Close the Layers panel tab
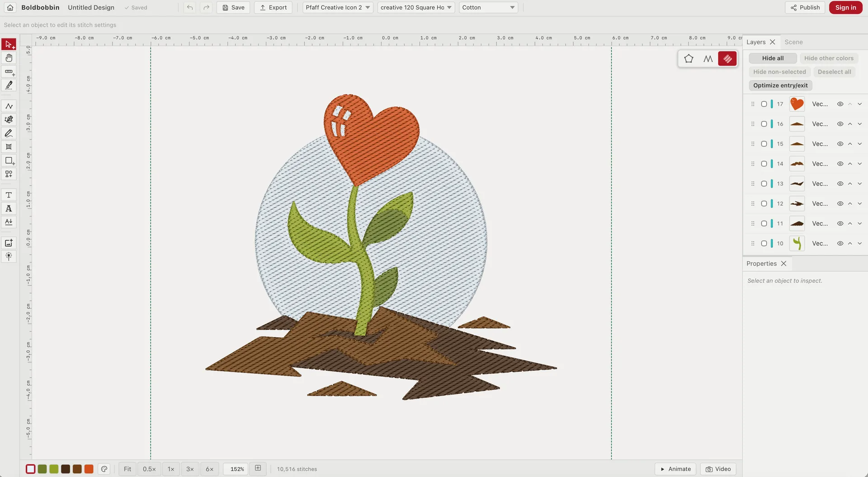 pos(773,42)
